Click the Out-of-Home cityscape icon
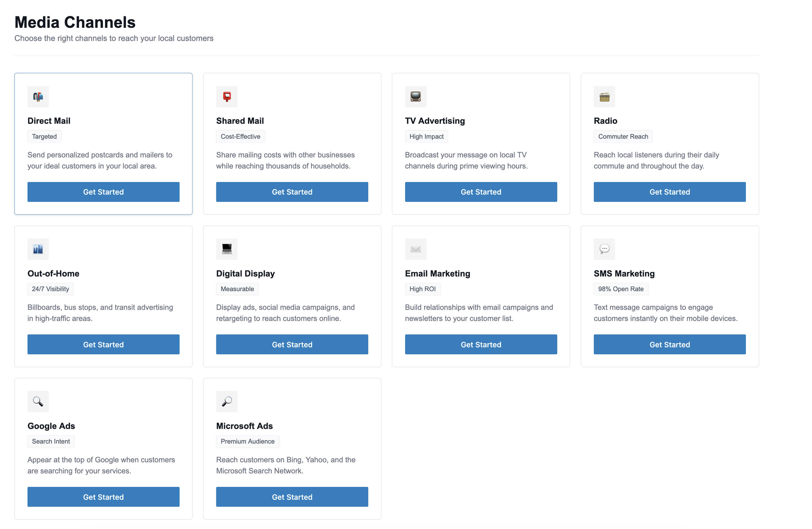The image size is (812, 529). 38,249
